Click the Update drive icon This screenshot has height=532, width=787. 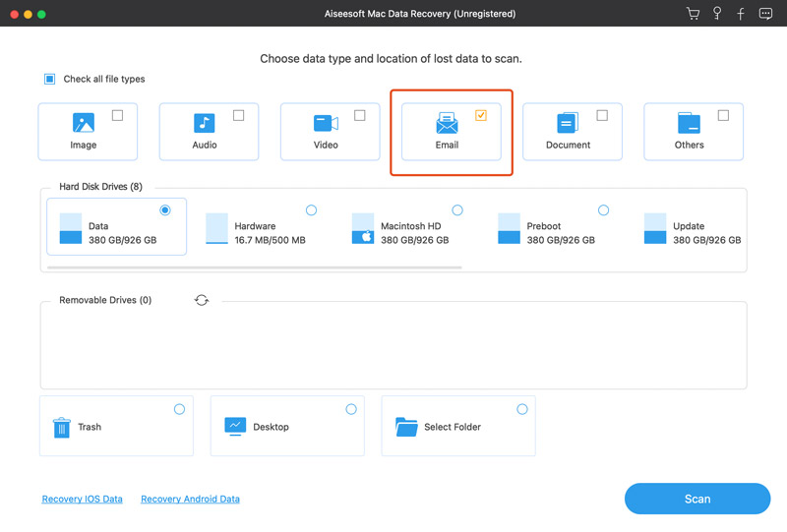click(655, 228)
